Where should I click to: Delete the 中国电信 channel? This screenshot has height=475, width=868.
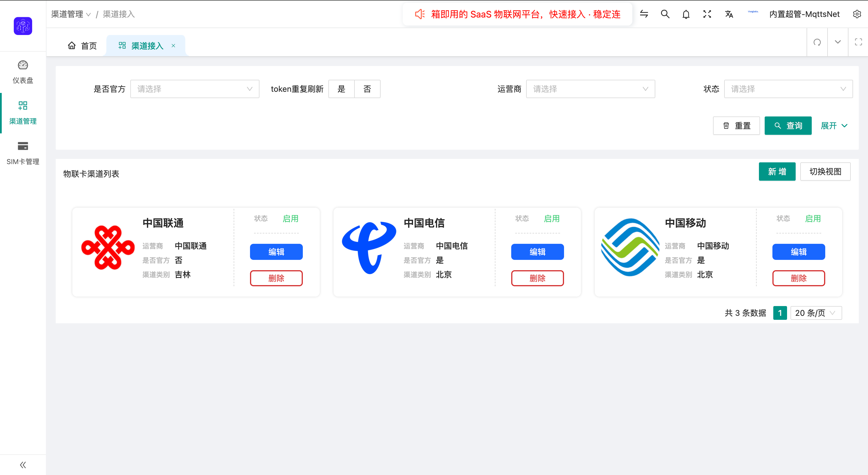point(537,278)
